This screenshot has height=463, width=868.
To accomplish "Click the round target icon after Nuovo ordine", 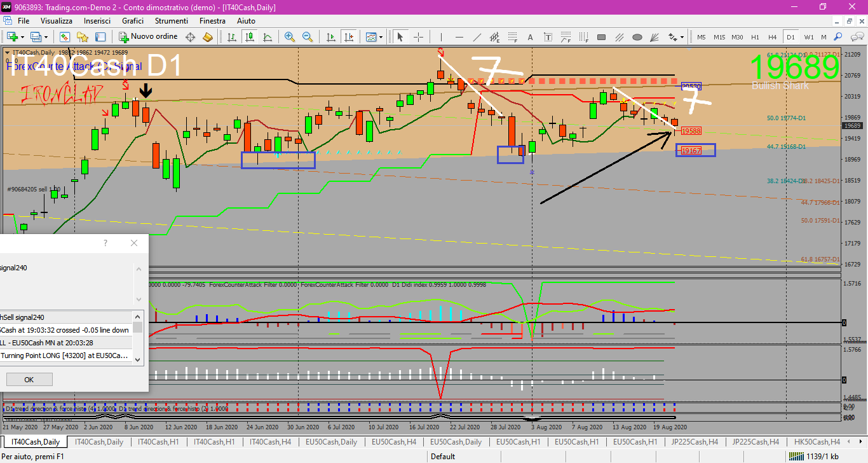I will tap(190, 37).
